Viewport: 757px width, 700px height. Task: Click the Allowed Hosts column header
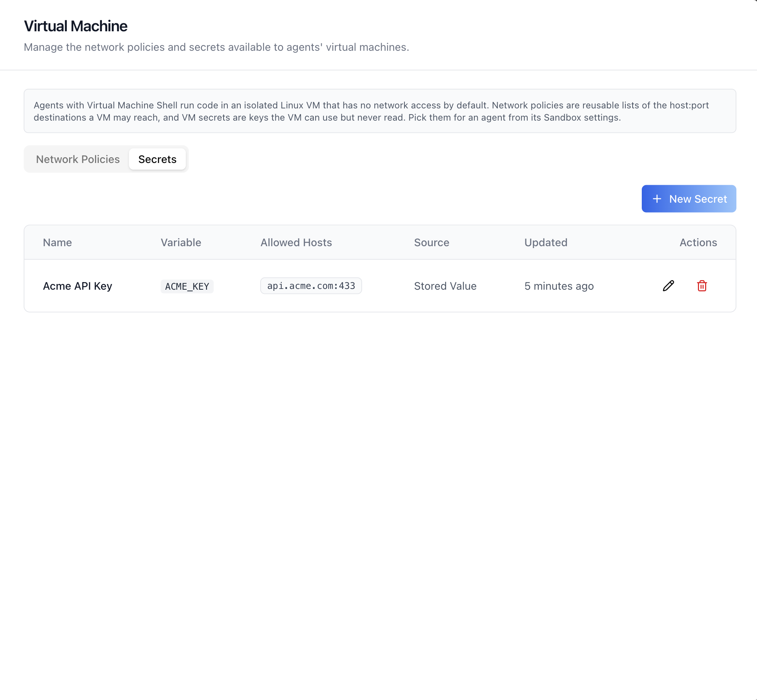click(x=296, y=242)
